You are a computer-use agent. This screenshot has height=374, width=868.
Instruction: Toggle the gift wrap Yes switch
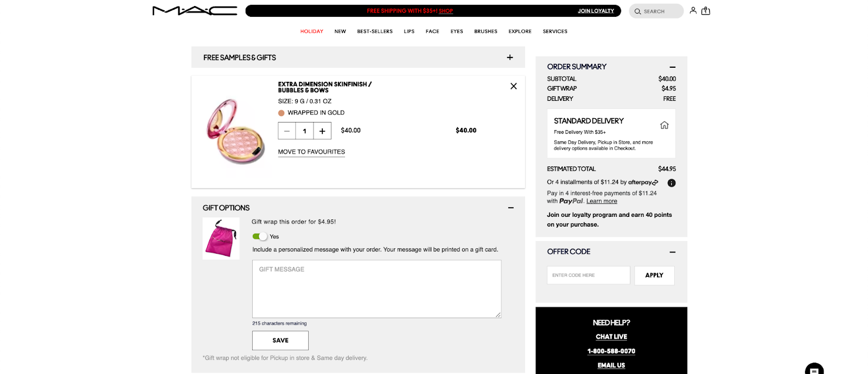(260, 236)
